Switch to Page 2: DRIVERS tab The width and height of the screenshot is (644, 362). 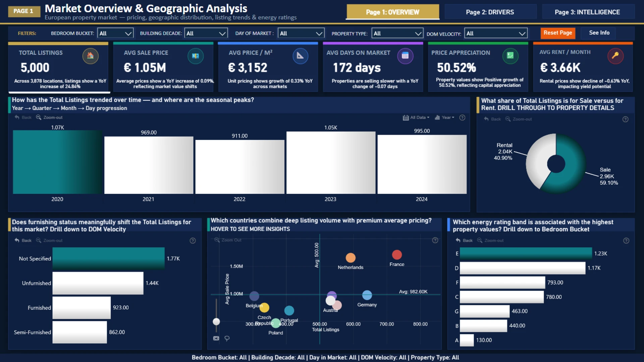pos(490,12)
